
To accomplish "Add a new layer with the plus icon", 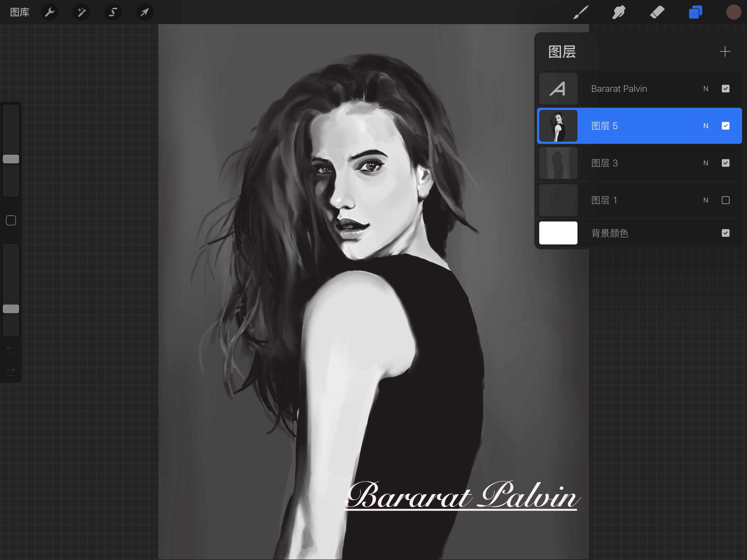I will [x=725, y=52].
